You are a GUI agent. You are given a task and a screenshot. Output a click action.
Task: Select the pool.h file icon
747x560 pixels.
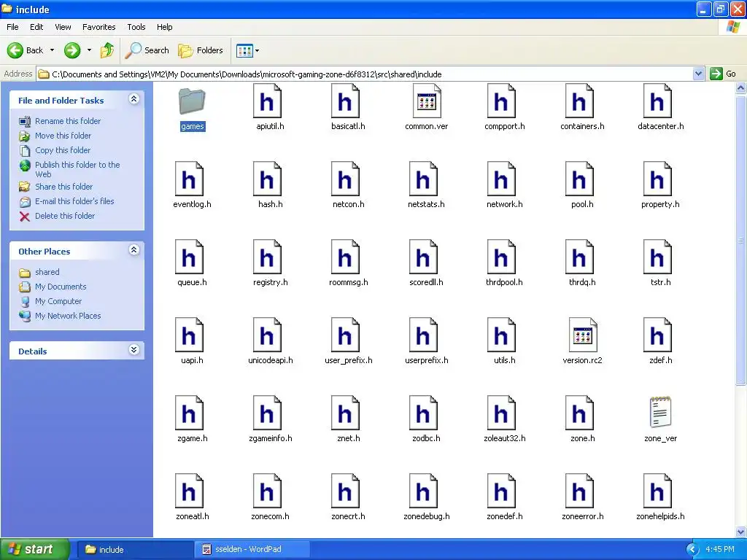580,179
